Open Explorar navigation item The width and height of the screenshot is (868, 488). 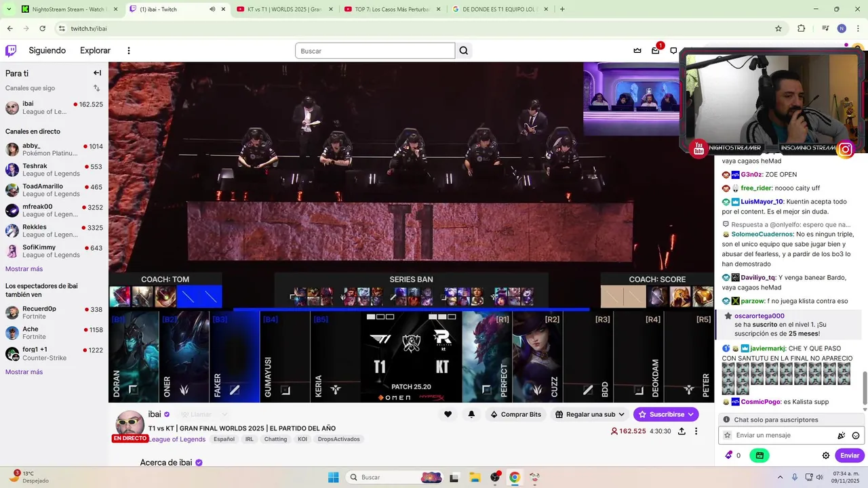[x=95, y=51]
